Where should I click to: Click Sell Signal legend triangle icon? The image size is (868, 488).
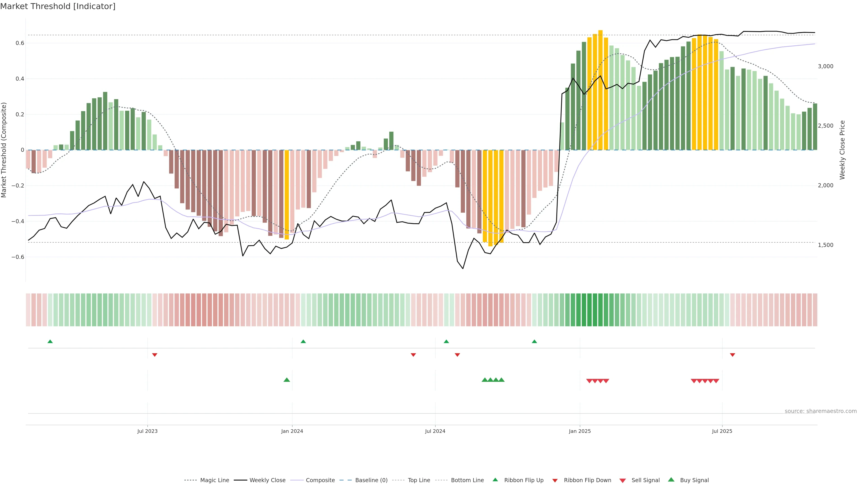(623, 480)
